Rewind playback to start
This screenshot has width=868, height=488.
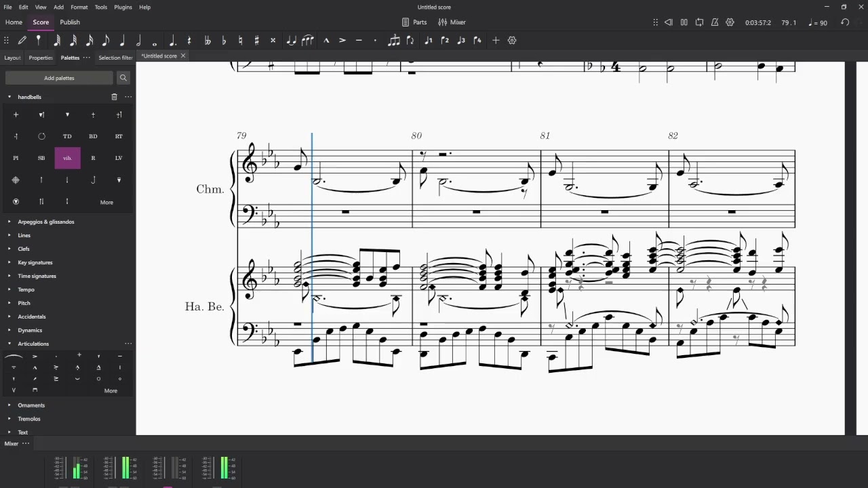[668, 22]
